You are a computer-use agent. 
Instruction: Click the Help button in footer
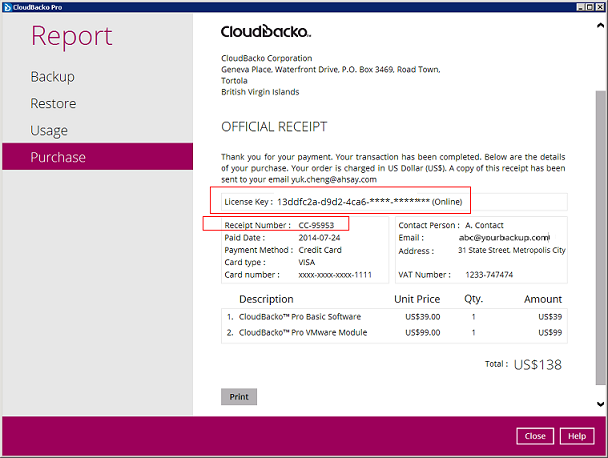577,436
